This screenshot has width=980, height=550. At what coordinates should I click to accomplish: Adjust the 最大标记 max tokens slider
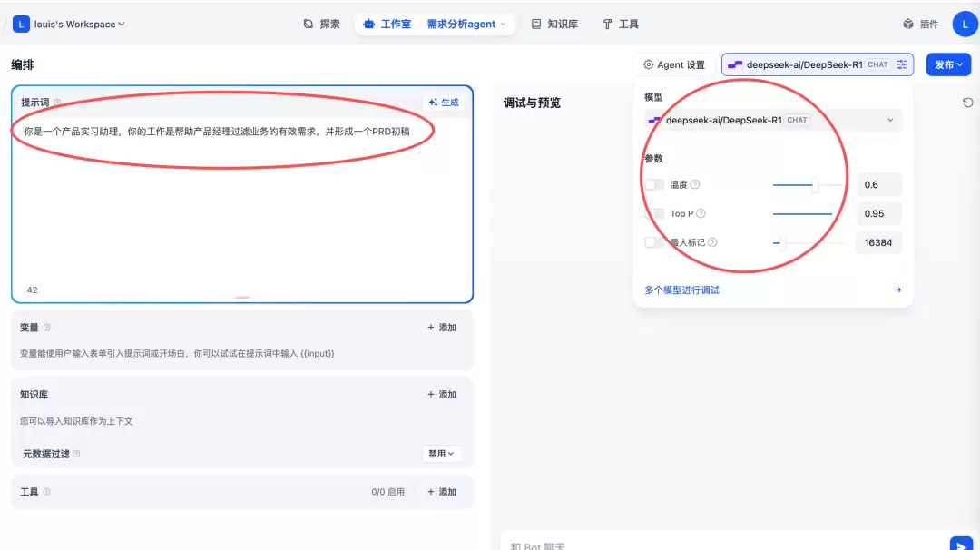tap(810, 242)
